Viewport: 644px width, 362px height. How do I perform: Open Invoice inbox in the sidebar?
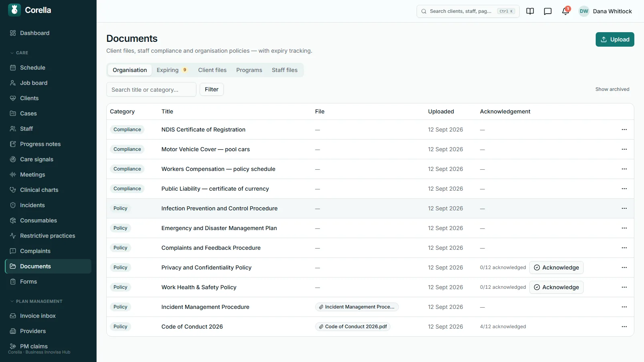[x=48, y=316]
